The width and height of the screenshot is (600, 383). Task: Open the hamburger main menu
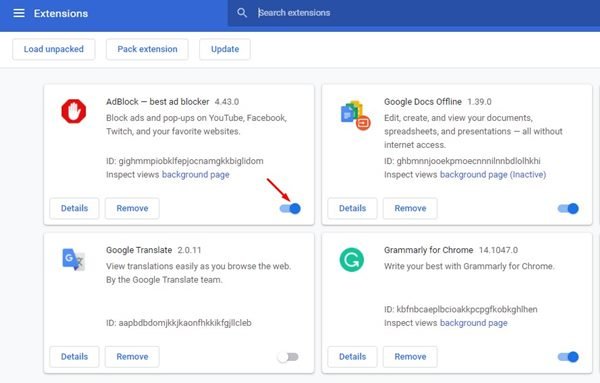click(19, 13)
